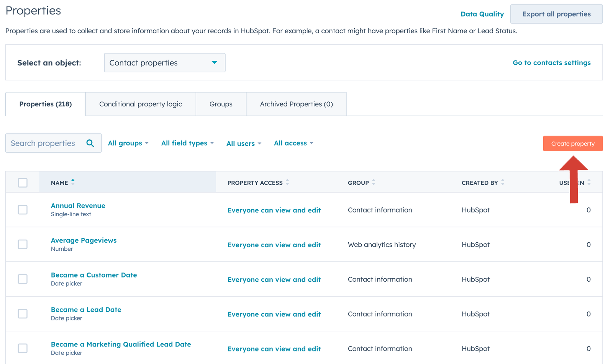Viewport: 613px width, 364px height.
Task: Check the select-all checkbox in table header
Action: click(23, 183)
